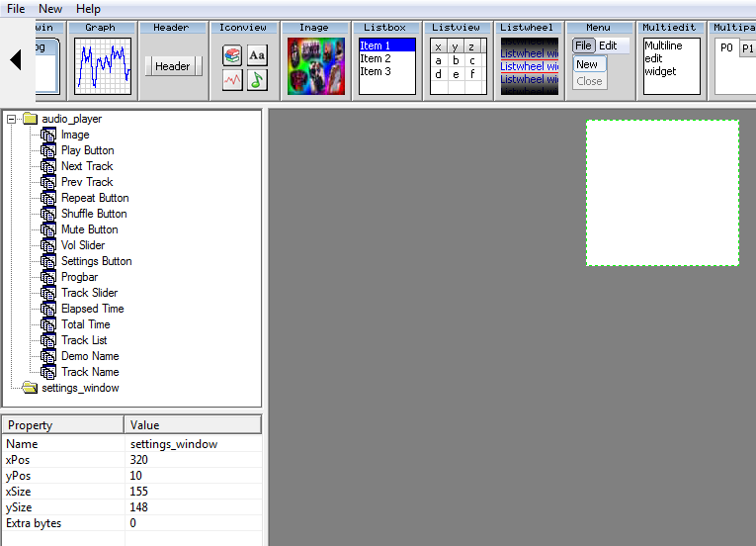Open the File menu
756x546 pixels.
[x=16, y=9]
